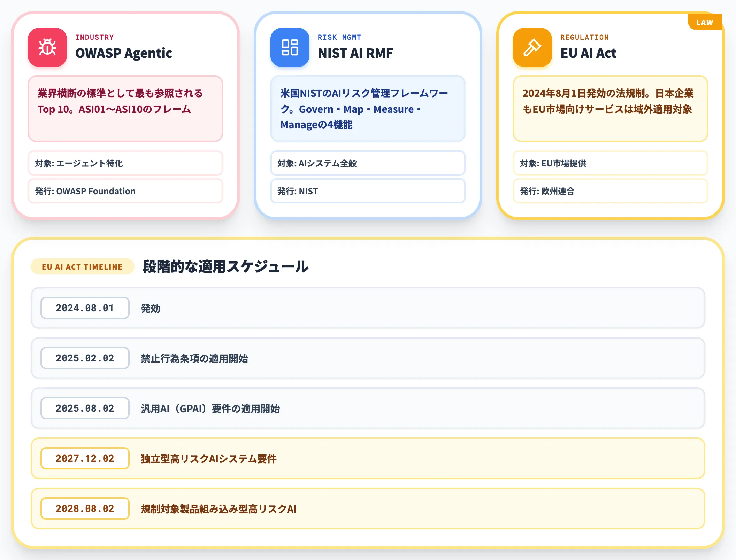Select the EU AI ACT TIMELINE pill label

[x=83, y=267]
